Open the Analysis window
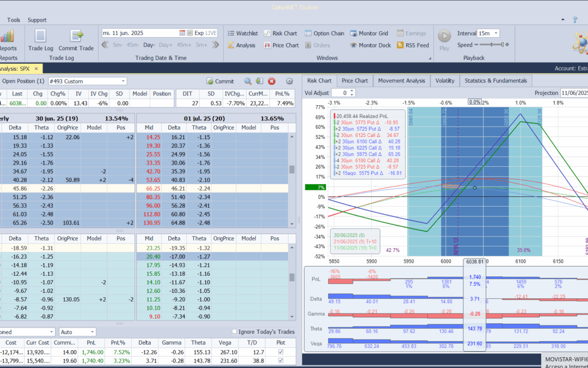588x368 pixels. click(x=242, y=45)
